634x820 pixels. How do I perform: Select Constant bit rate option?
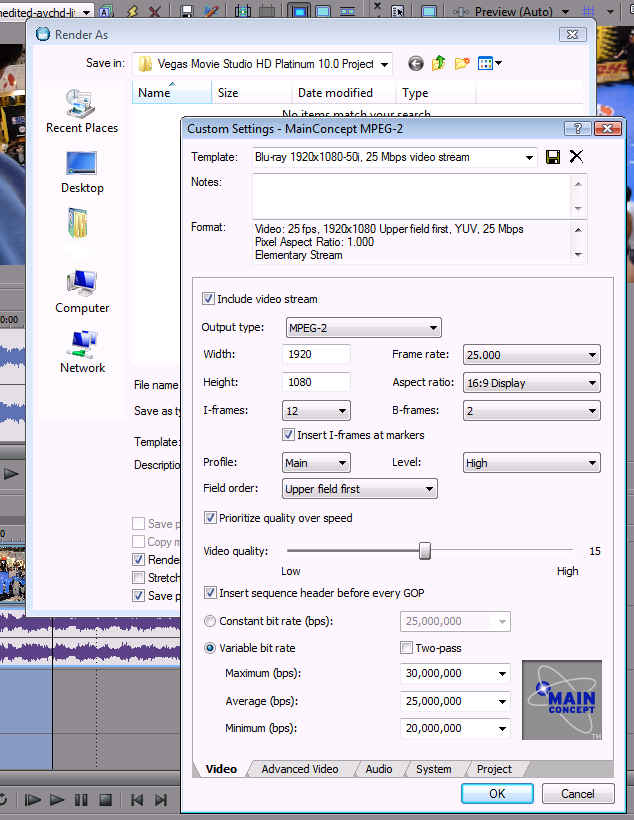pos(210,621)
